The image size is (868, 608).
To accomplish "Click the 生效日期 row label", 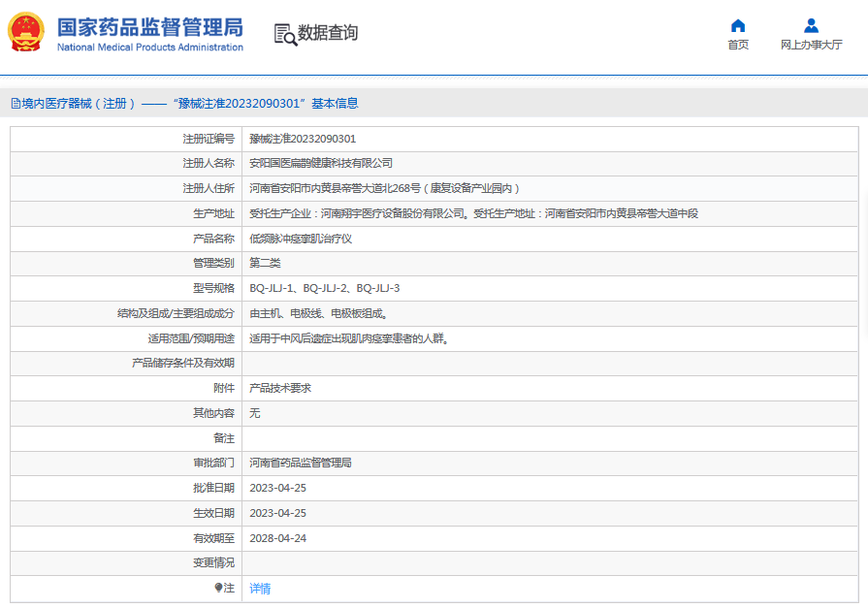I will (213, 513).
